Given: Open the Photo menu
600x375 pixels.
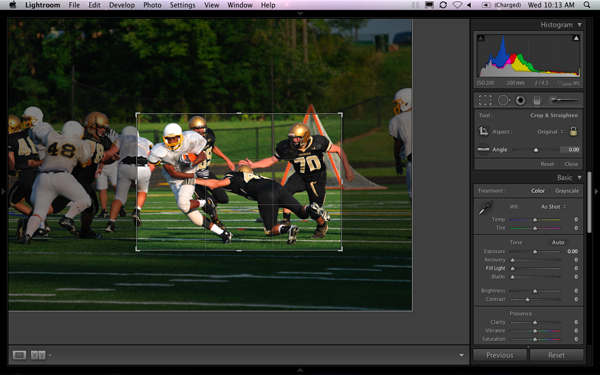Looking at the screenshot, I should pos(152,5).
